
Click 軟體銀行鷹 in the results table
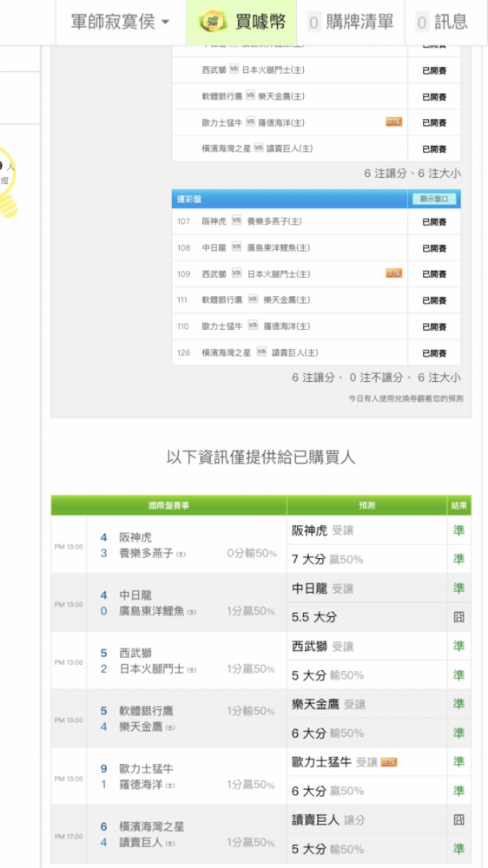tap(146, 711)
